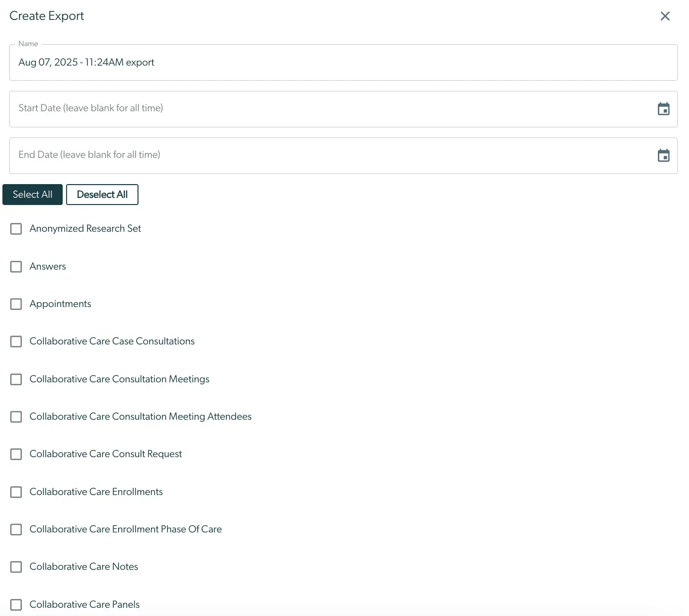Edit the export Name field
This screenshot has height=616, width=689.
pyautogui.click(x=340, y=62)
